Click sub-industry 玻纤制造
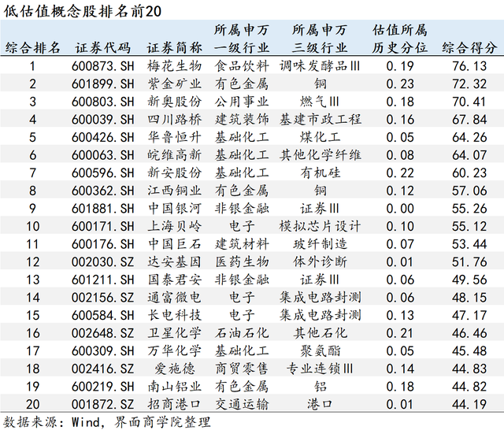The image size is (504, 430). [321, 244]
